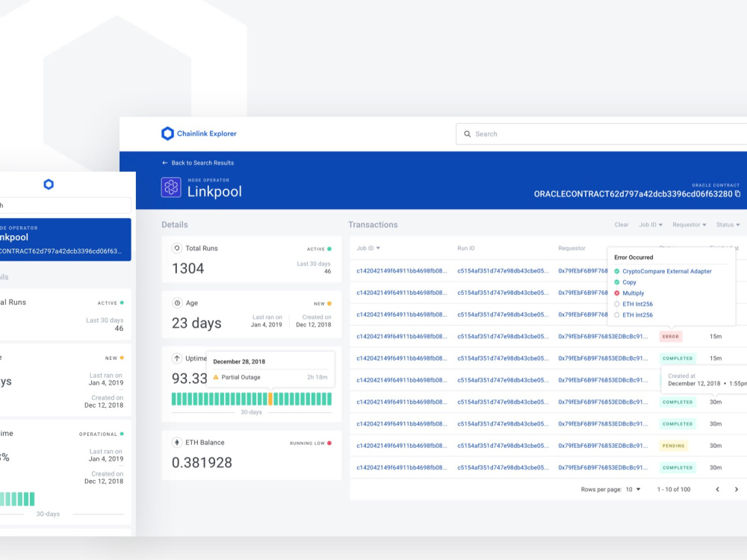Open the rows per page dropdown
This screenshot has height=560, width=747.
[x=633, y=489]
